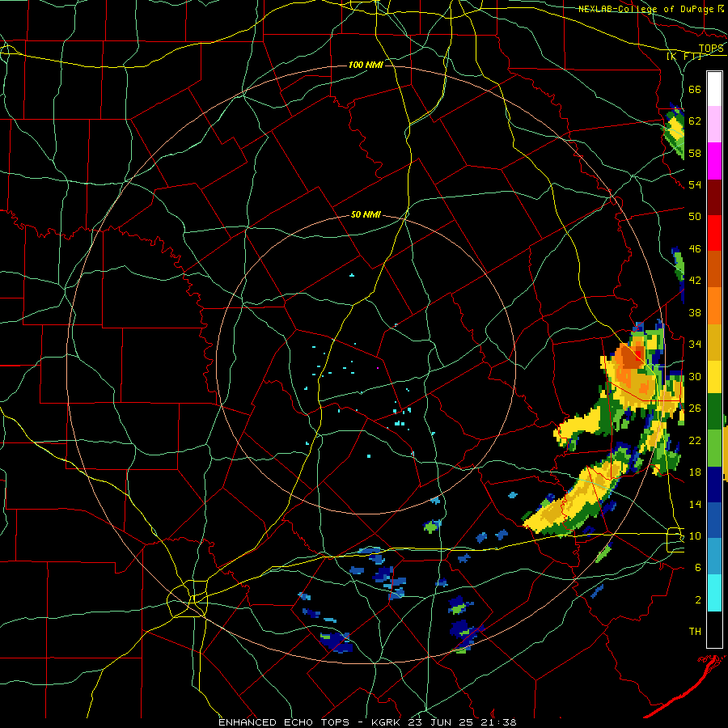
Task: Click the "34" legend value
Action: [x=695, y=345]
